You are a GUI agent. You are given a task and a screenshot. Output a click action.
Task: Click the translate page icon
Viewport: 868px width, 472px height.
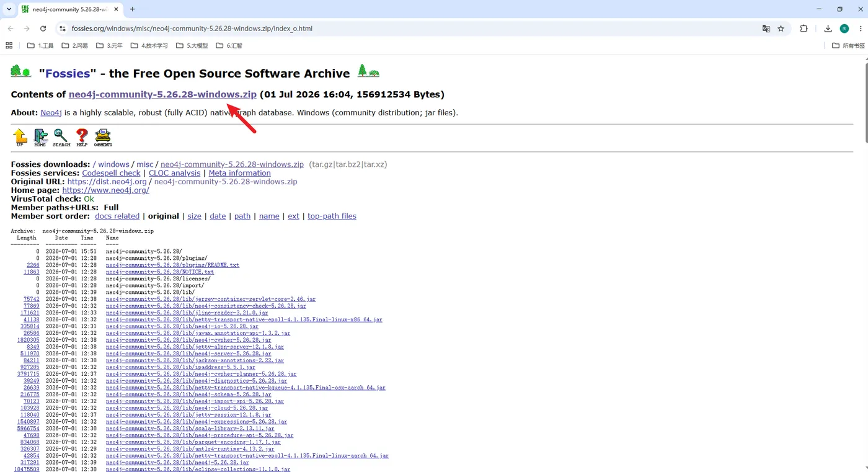point(766,29)
